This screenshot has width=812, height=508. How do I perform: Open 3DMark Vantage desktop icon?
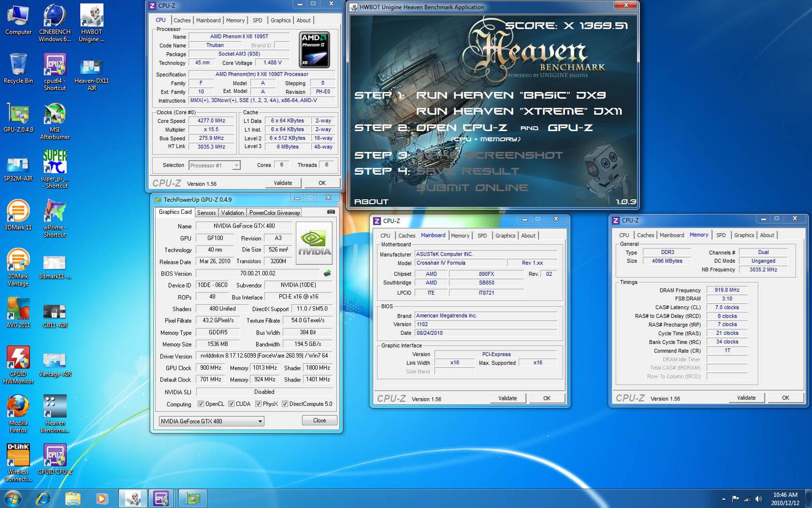tap(18, 268)
